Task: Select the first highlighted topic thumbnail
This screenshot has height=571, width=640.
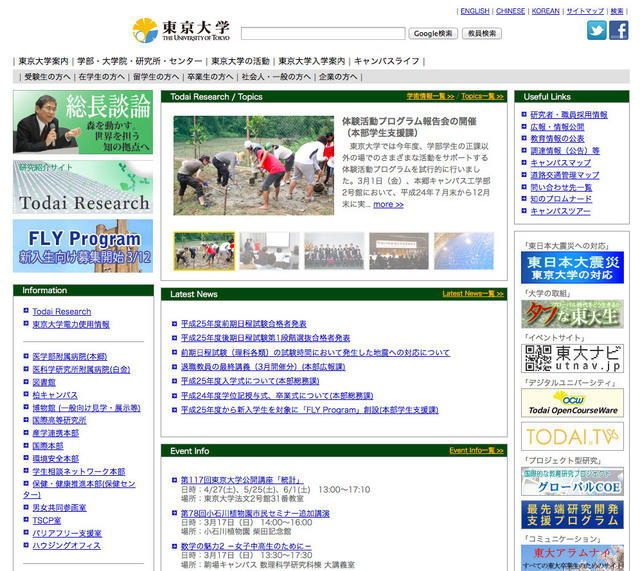Action: pyautogui.click(x=204, y=251)
